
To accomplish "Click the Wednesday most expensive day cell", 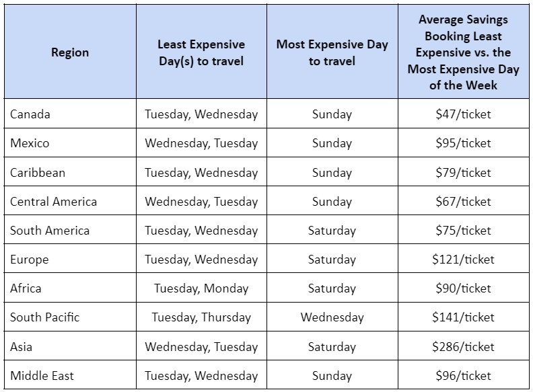I will [x=332, y=317].
